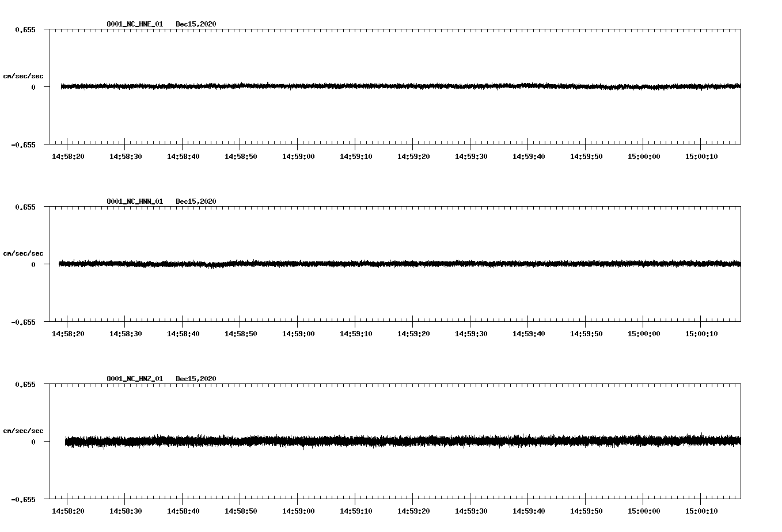Click the O001_NC_HNZ_01 channel label
The width and height of the screenshot is (782, 532).
(x=134, y=379)
